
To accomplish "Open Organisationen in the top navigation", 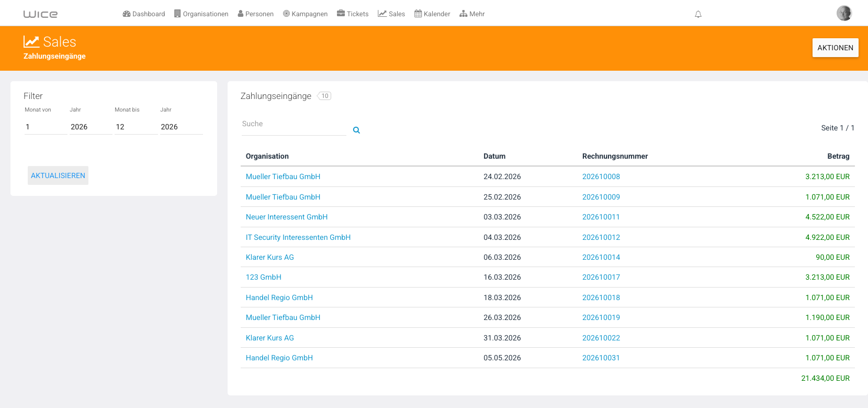I will [x=201, y=14].
